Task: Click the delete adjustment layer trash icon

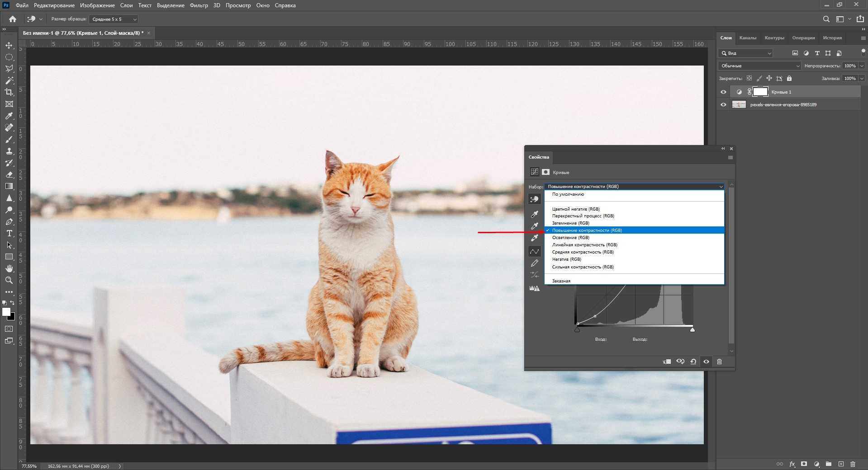Action: [x=719, y=362]
